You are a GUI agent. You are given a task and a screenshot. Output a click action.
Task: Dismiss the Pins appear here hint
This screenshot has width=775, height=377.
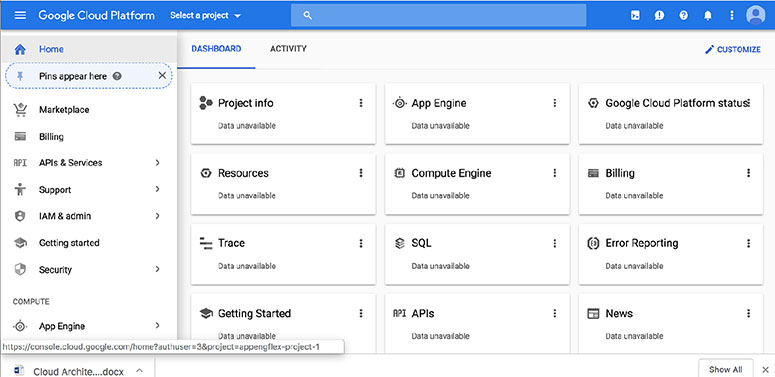pyautogui.click(x=162, y=76)
